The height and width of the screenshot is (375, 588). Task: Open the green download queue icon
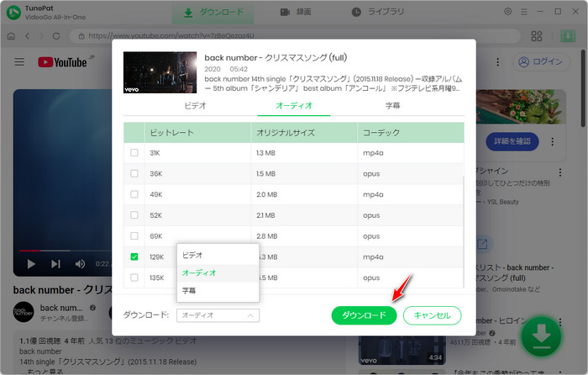pyautogui.click(x=568, y=36)
